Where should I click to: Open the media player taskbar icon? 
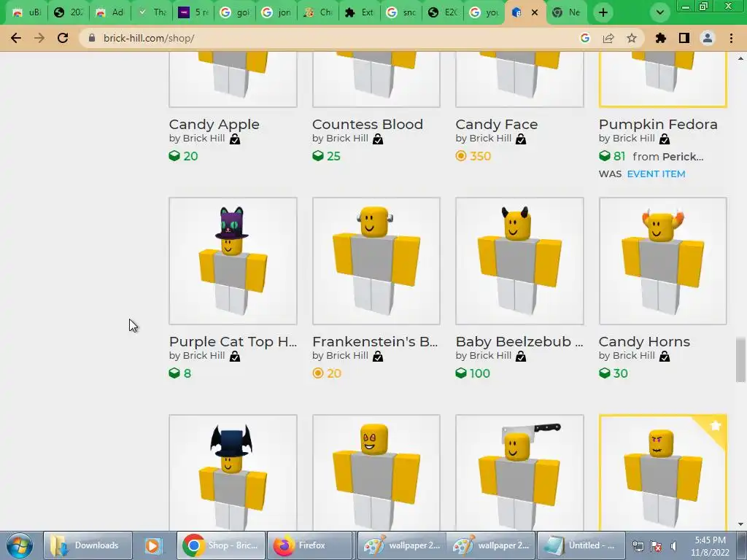pos(153,545)
